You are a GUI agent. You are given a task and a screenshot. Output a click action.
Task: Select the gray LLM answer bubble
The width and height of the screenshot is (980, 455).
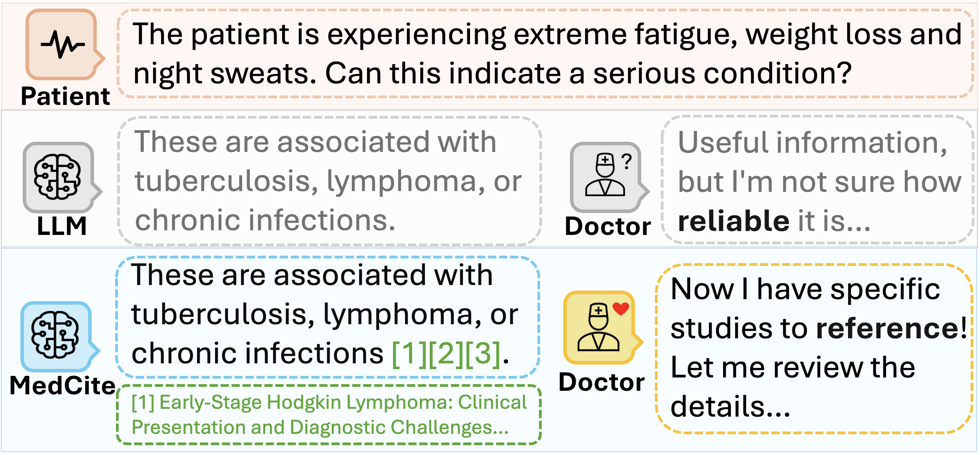[x=329, y=181]
